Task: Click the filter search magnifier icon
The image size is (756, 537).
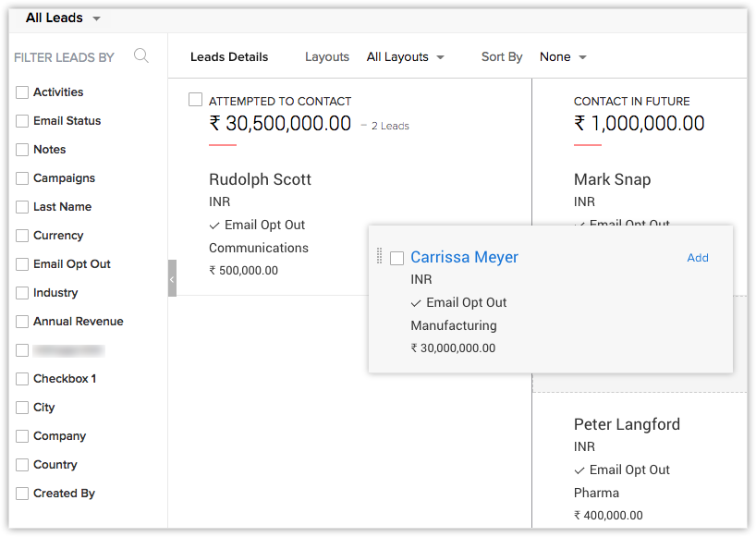Action: click(x=141, y=56)
